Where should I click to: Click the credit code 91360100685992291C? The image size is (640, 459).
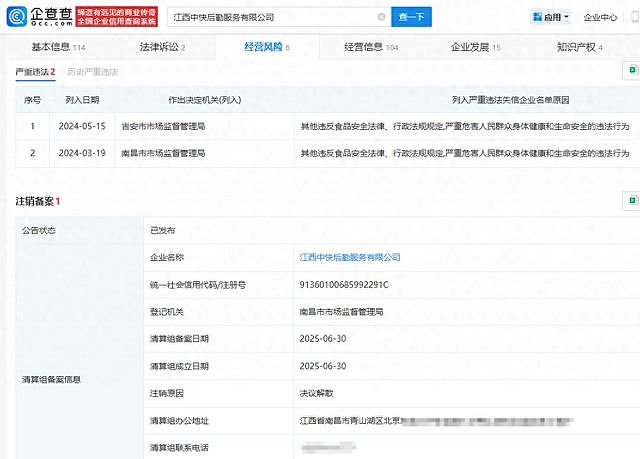(x=344, y=284)
